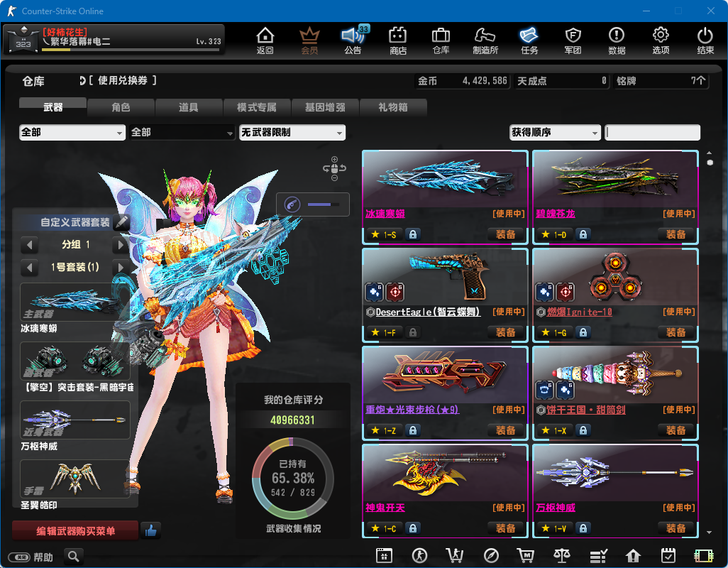Click the slider bar beside the pistol icon
Viewport: 728px width, 568px height.
point(323,204)
